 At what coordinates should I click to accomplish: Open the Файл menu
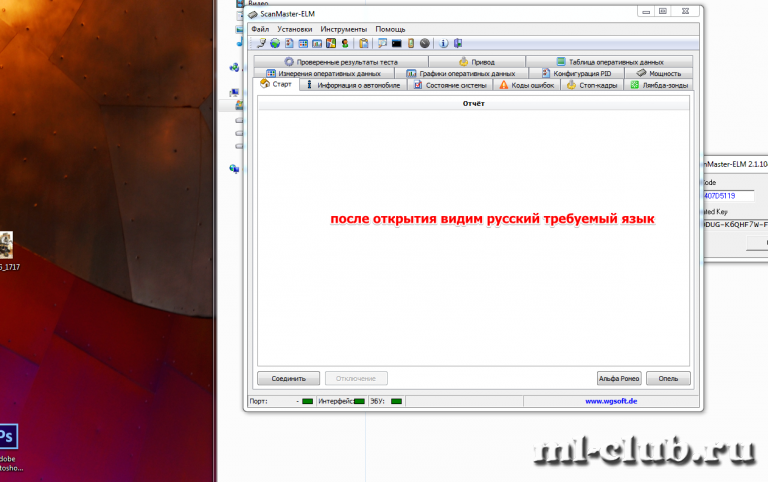coord(260,29)
